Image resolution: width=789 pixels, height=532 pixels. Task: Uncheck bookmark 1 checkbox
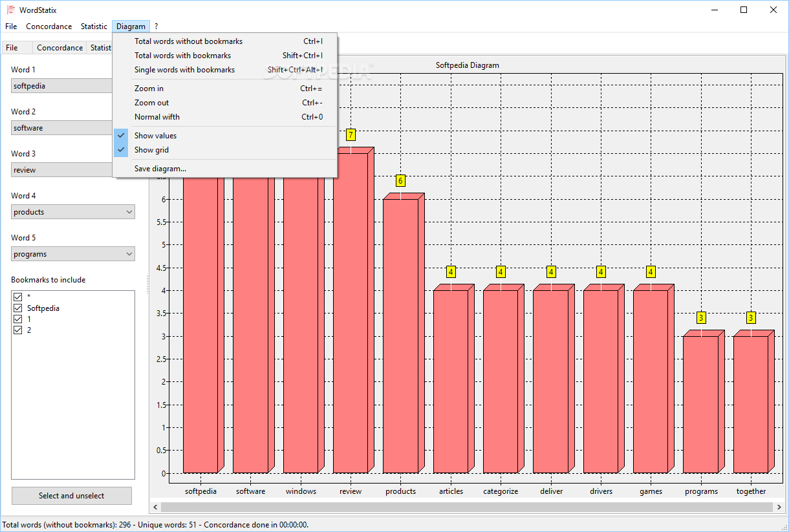click(18, 319)
